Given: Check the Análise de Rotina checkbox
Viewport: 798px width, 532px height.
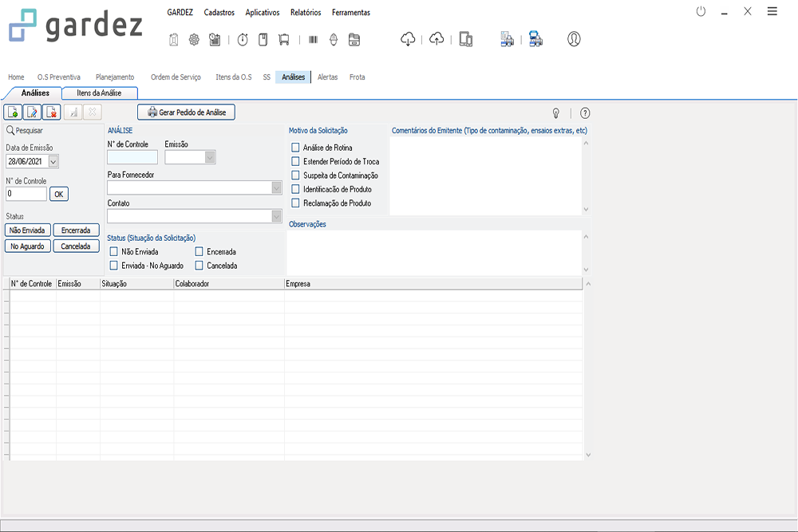Looking at the screenshot, I should (x=295, y=148).
